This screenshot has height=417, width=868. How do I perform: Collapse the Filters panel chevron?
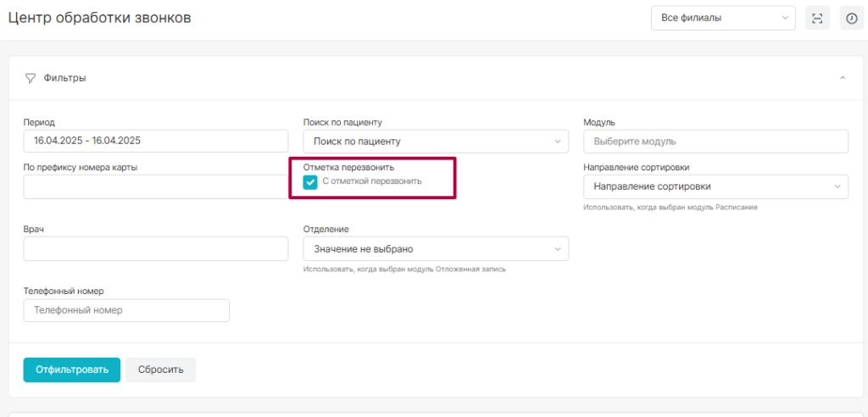(x=843, y=78)
